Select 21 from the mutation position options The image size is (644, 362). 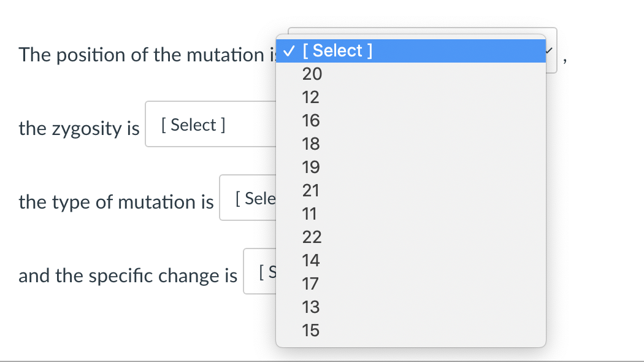pos(311,190)
